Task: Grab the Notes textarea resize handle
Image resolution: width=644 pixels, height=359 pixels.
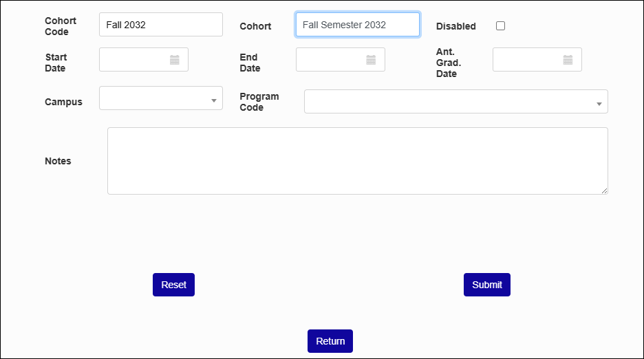Action: (x=604, y=191)
